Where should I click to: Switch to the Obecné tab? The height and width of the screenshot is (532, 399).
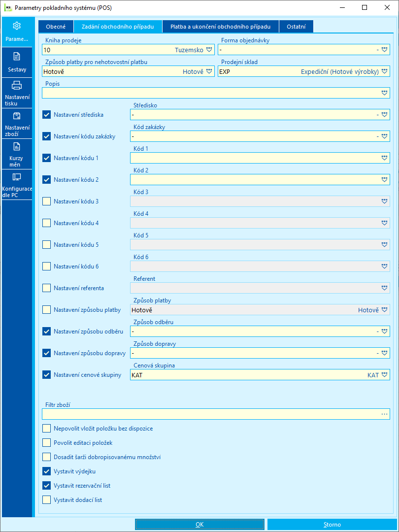[x=56, y=27]
